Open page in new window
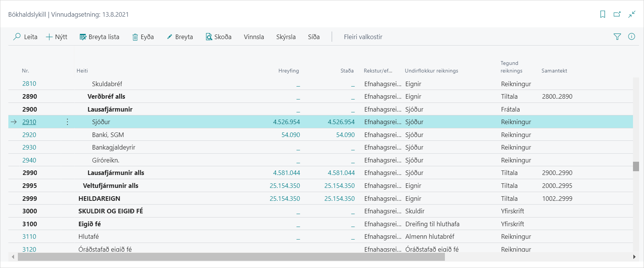Image resolution: width=644 pixels, height=268 pixels. (x=617, y=14)
